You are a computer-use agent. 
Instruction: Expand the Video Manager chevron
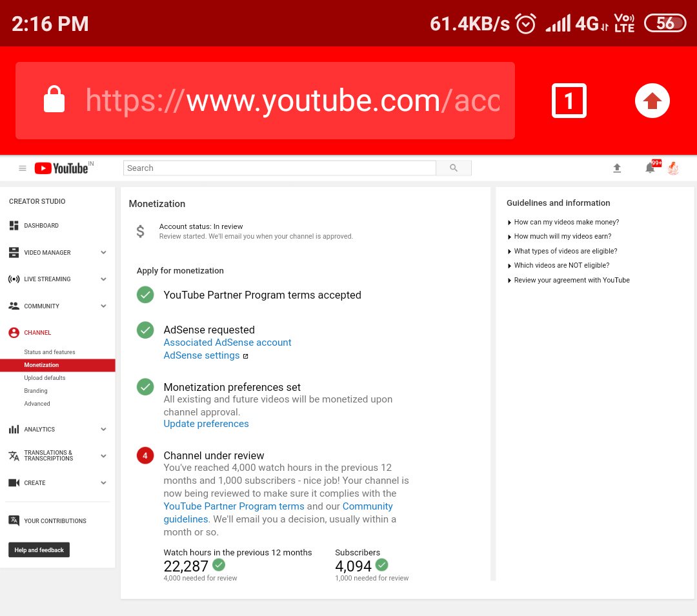tap(103, 252)
